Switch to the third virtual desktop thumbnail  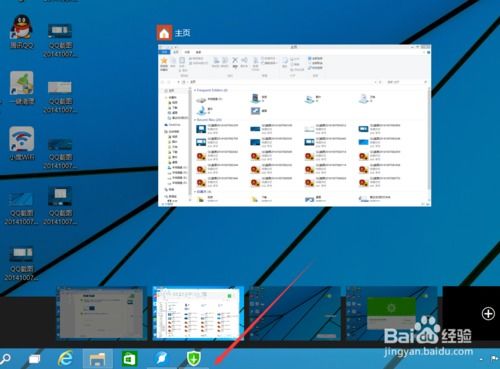click(295, 313)
